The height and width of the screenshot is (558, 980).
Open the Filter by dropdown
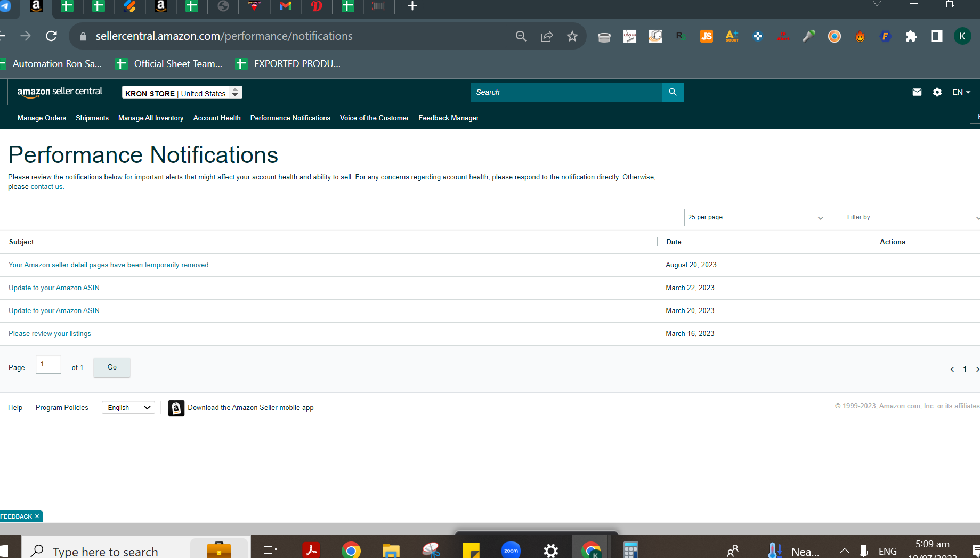coord(911,217)
